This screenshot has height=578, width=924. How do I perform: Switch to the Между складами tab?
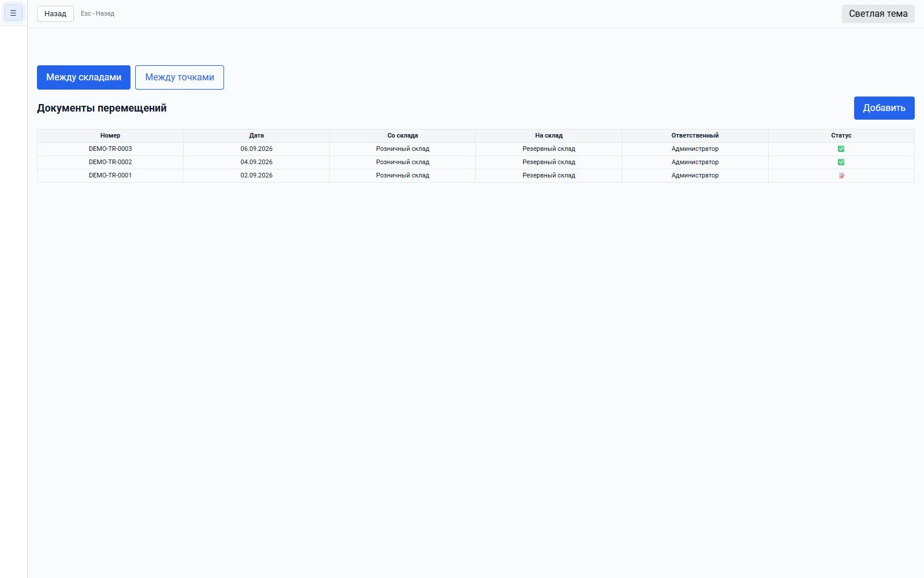[x=84, y=77]
